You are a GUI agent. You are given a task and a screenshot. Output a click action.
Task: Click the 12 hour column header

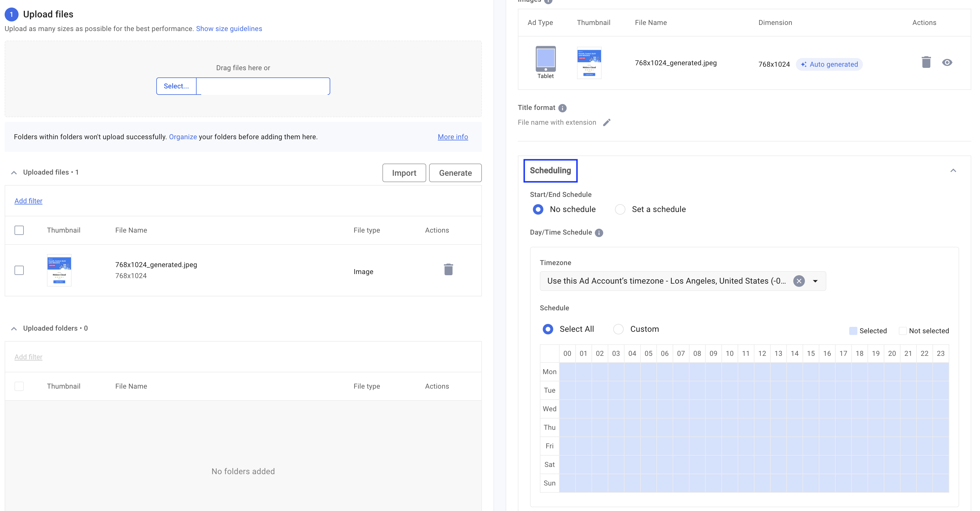pyautogui.click(x=762, y=354)
